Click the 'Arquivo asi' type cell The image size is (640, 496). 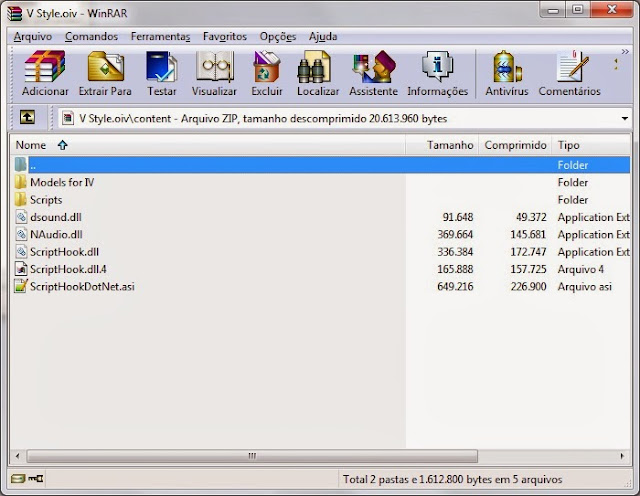584,286
